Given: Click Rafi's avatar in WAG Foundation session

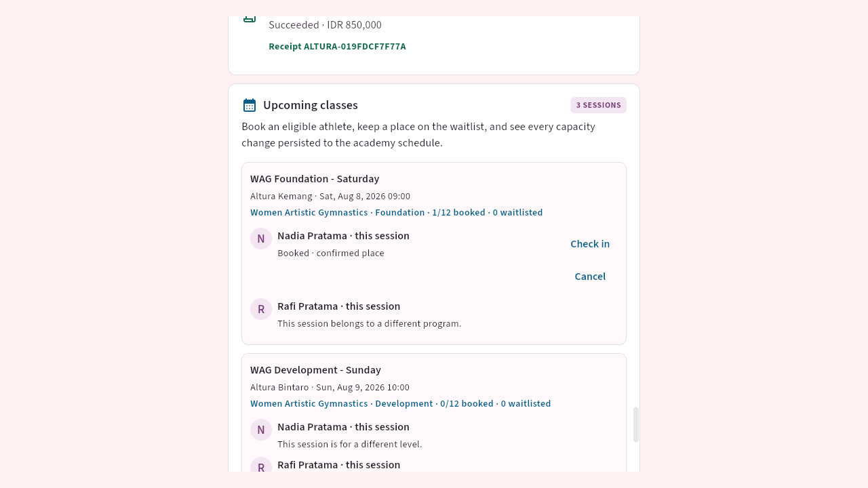Looking at the screenshot, I should point(261,309).
